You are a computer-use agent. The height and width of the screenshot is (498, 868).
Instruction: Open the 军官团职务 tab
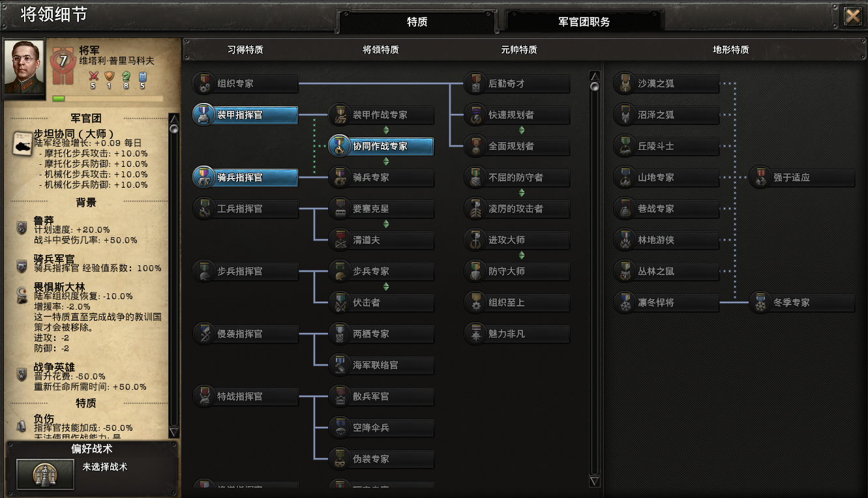584,22
